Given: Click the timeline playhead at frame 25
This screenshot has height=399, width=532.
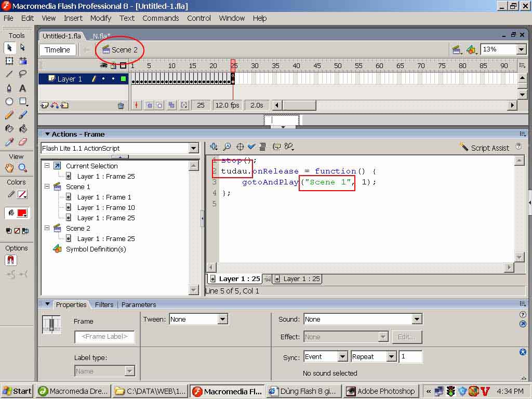Looking at the screenshot, I should point(233,65).
